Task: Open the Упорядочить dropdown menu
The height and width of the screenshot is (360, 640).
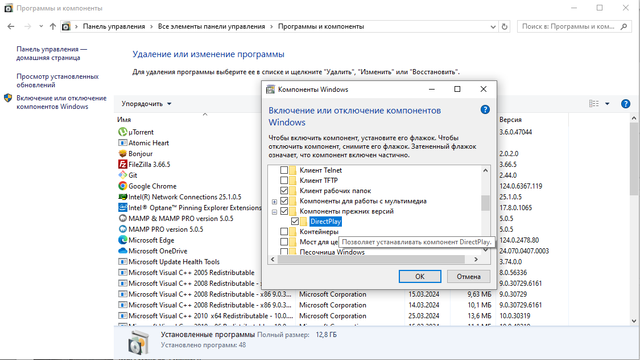Action: (x=146, y=104)
